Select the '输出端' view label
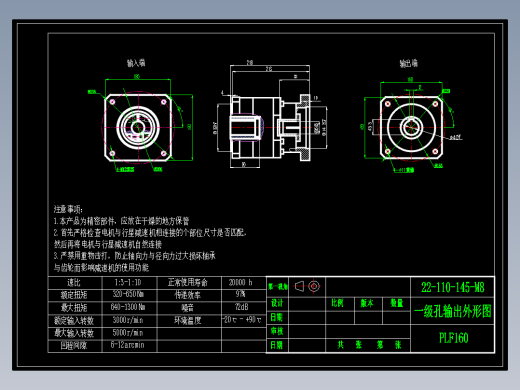The height and width of the screenshot is (390, 520). (x=409, y=63)
